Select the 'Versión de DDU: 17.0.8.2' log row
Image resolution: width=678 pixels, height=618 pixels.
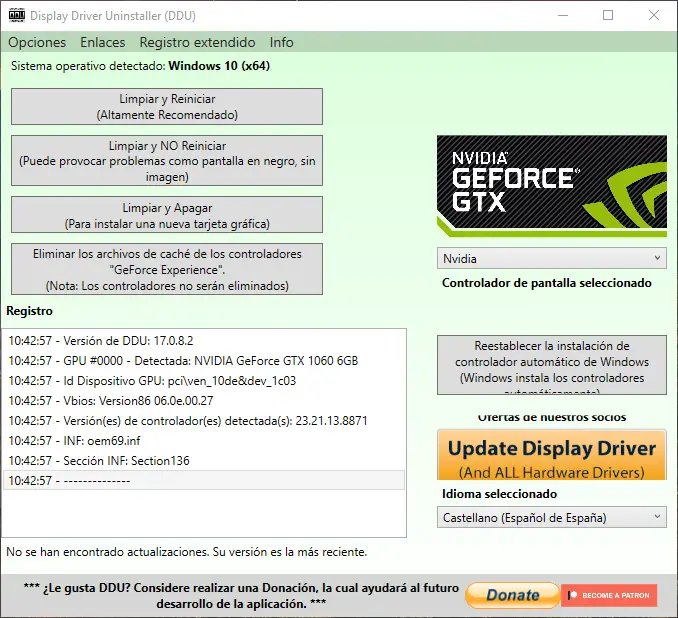[204, 341]
